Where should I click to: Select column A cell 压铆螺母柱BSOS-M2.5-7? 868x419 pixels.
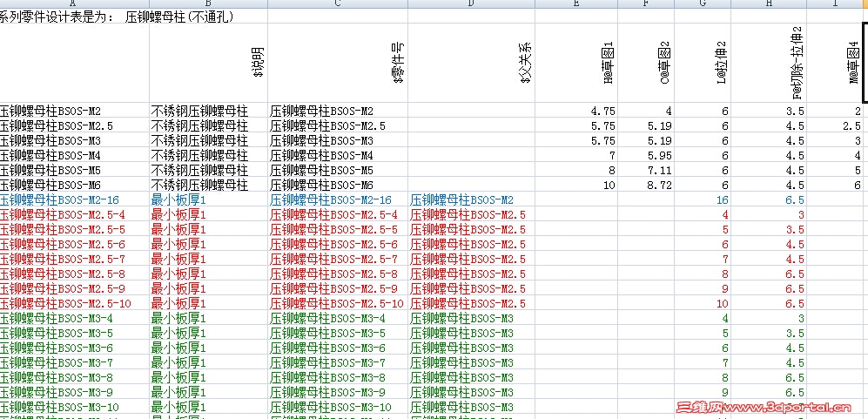[74, 259]
